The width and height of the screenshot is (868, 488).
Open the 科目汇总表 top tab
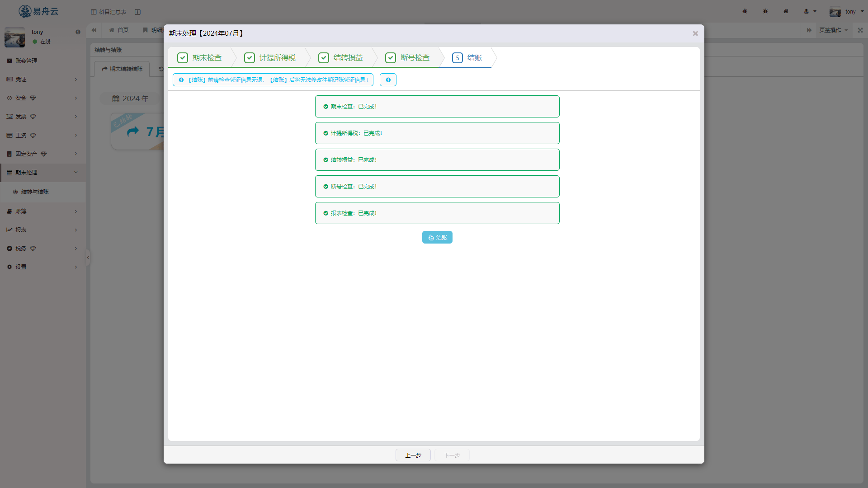(x=108, y=12)
